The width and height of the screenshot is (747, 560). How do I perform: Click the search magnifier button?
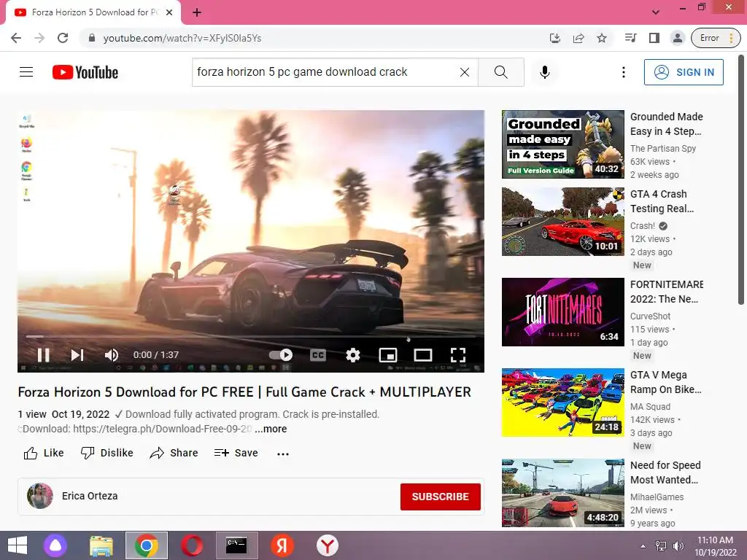pyautogui.click(x=500, y=72)
